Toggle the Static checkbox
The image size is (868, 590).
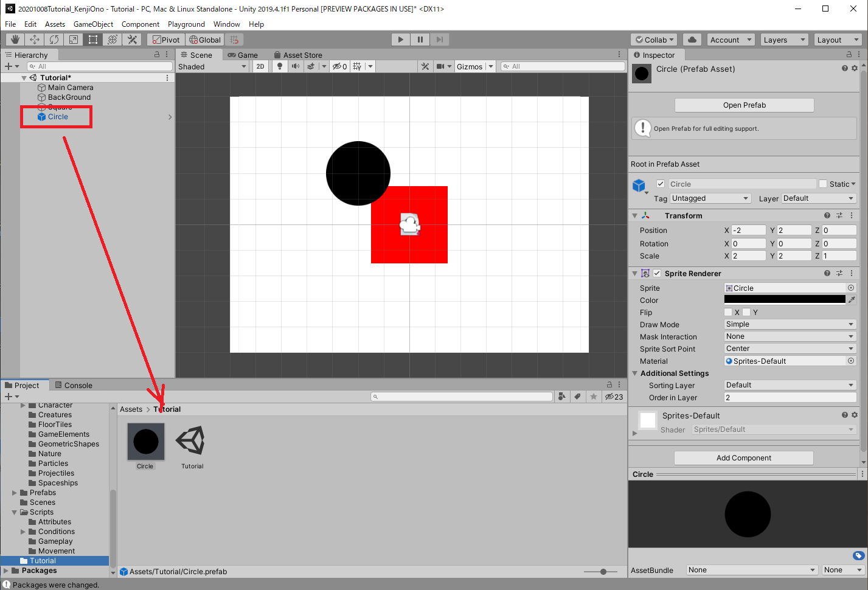click(823, 184)
